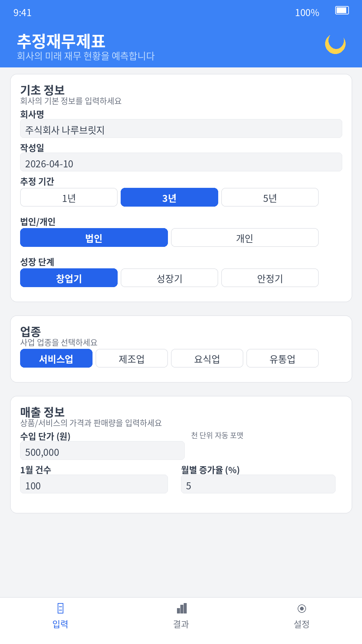The image size is (362, 644).
Task: Select 유통업 industry option
Action: click(282, 358)
